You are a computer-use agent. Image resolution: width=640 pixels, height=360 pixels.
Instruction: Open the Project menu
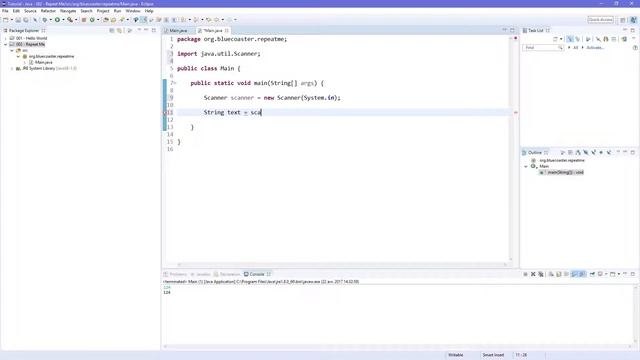103,11
